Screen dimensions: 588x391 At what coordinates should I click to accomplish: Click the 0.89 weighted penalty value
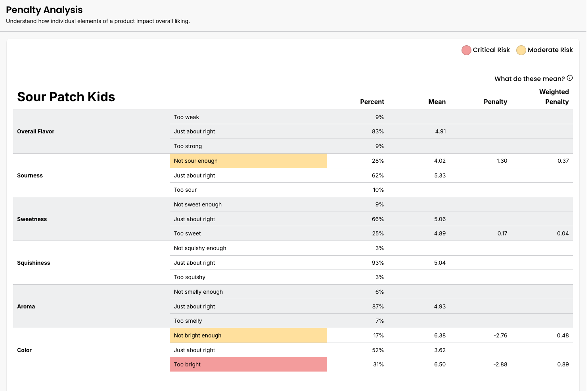563,364
